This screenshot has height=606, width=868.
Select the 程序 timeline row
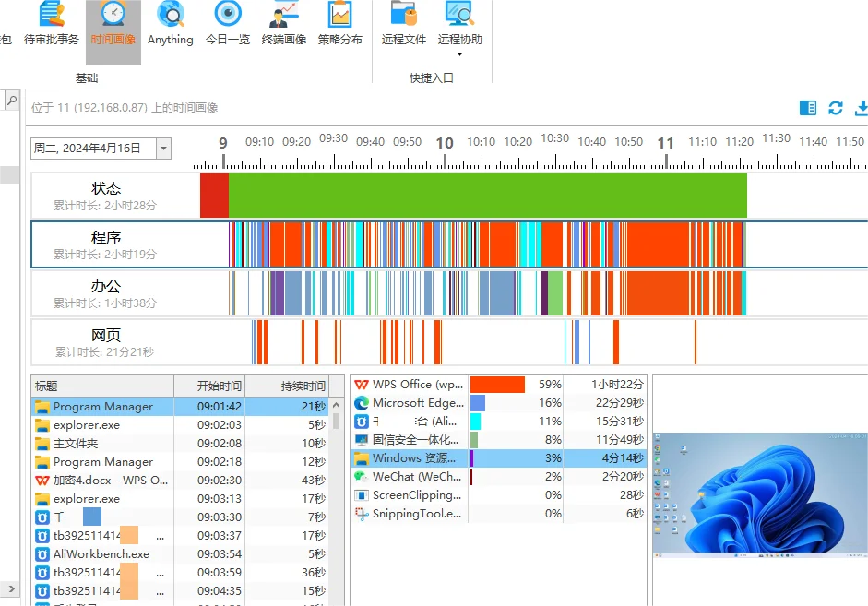[449, 244]
